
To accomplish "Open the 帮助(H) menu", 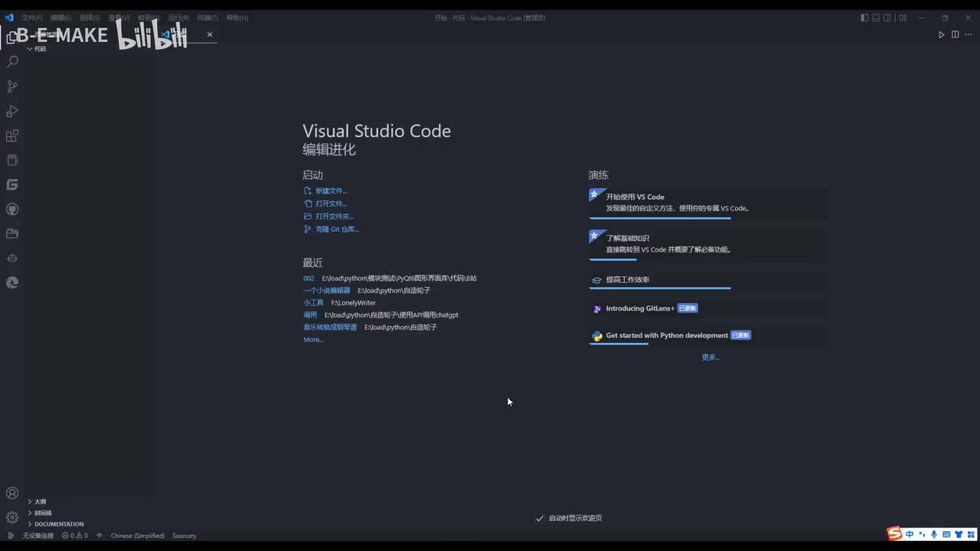I will pyautogui.click(x=237, y=18).
